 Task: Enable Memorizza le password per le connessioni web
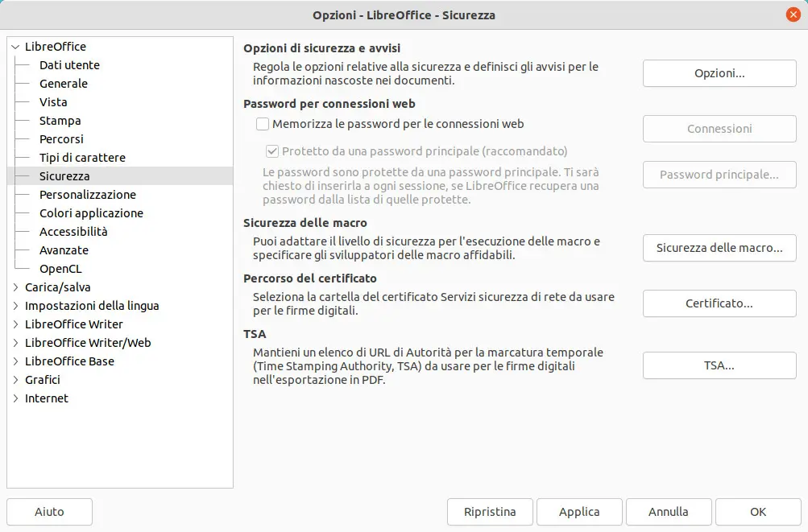(263, 124)
